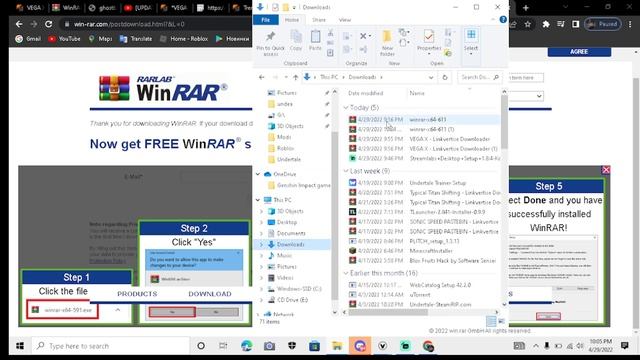Select the uTorrent file
The width and height of the screenshot is (640, 360).
[x=423, y=295]
